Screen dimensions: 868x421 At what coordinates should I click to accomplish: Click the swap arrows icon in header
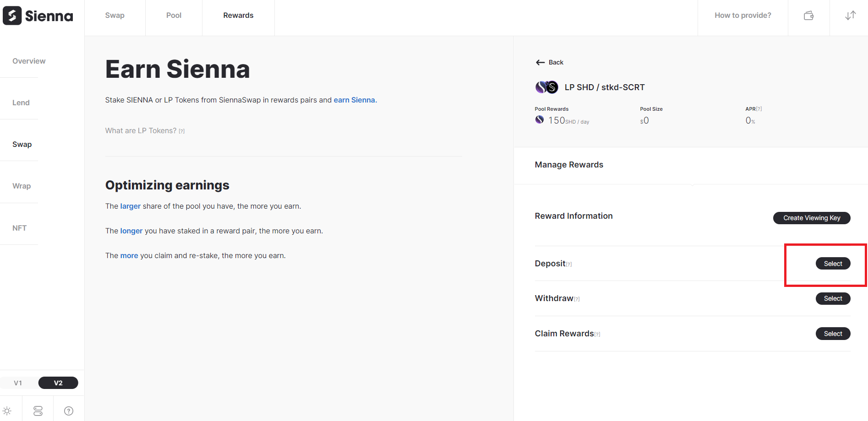[x=851, y=16]
